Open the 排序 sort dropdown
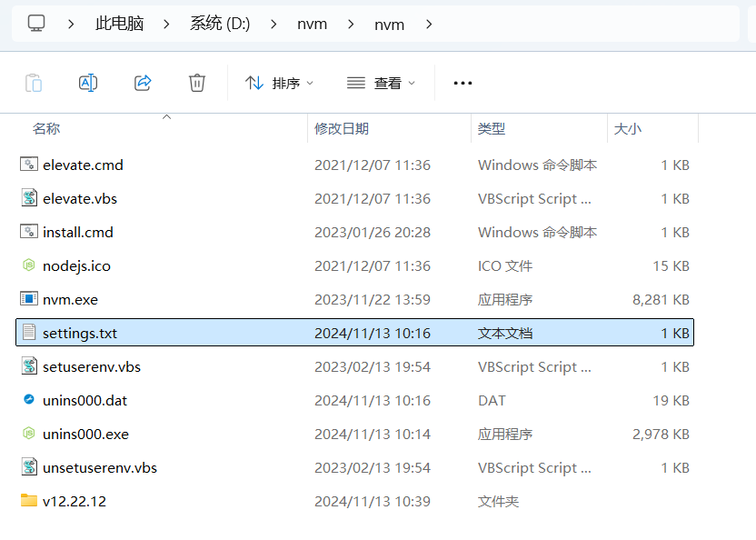The width and height of the screenshot is (756, 540). coord(279,83)
